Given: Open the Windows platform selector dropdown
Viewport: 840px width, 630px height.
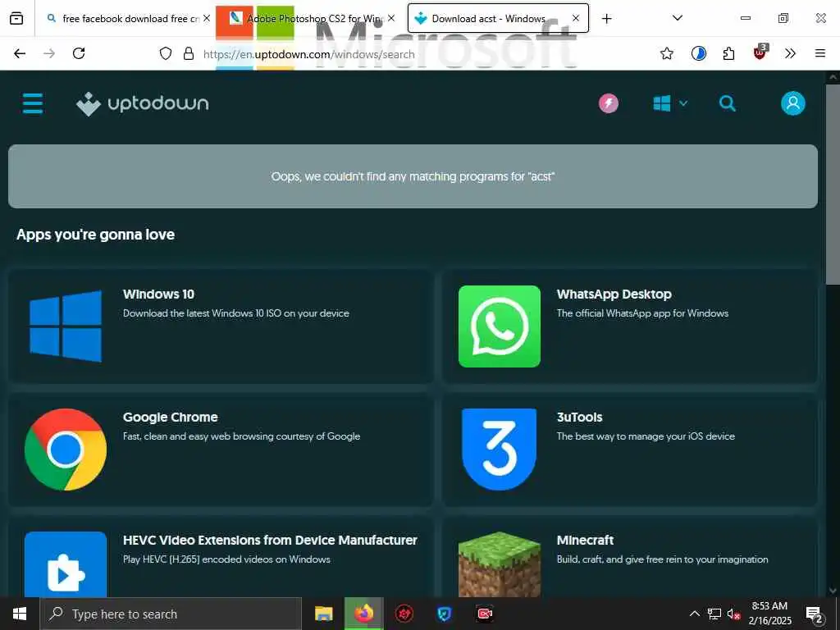Looking at the screenshot, I should [x=670, y=103].
